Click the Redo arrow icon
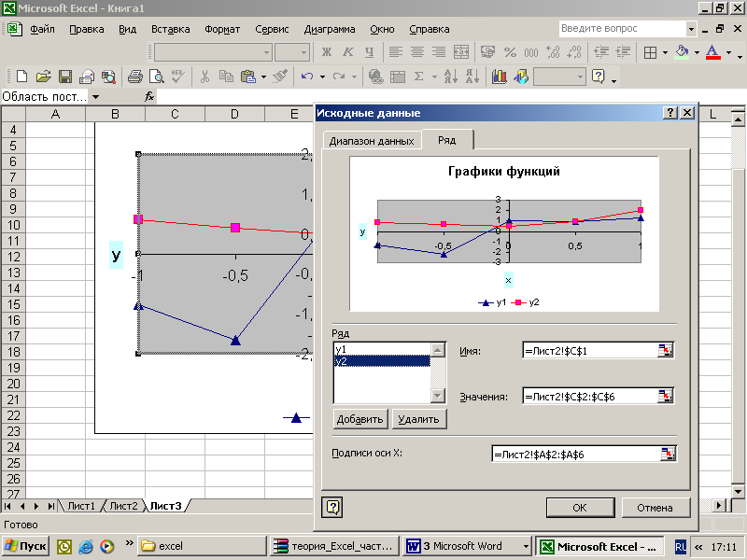 pyautogui.click(x=339, y=77)
